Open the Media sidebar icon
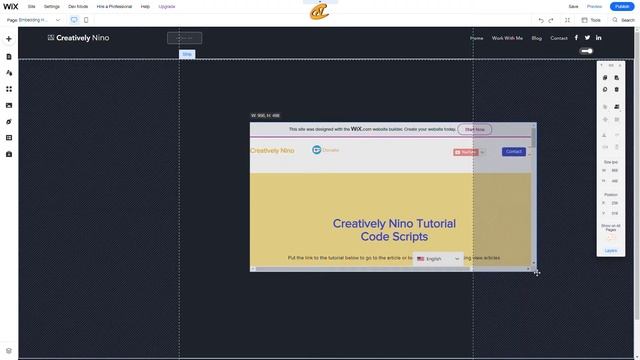640x360 pixels. tap(9, 105)
